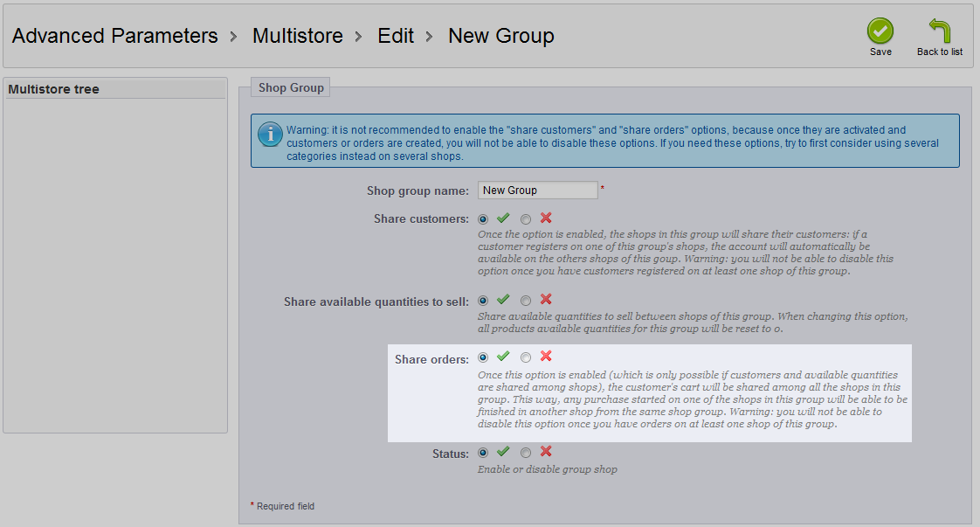
Task: Select Yes radio for Share available quantities
Action: click(483, 301)
